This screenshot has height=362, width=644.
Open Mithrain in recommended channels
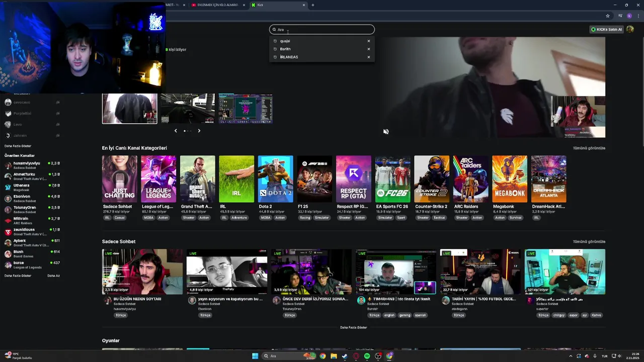click(32, 221)
